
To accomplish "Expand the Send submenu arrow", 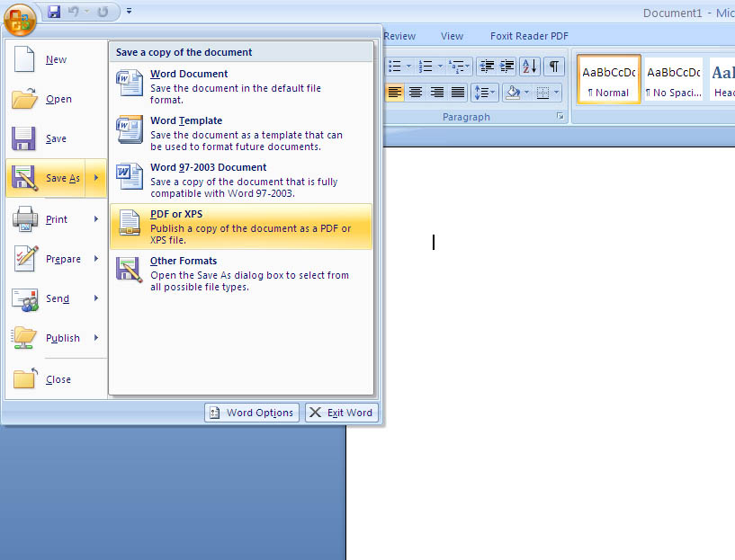I will click(x=96, y=298).
